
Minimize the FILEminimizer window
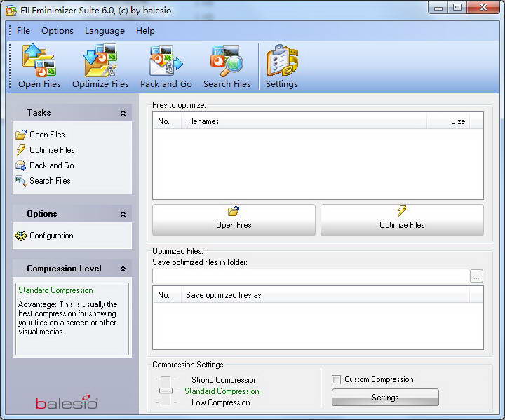[438, 7]
